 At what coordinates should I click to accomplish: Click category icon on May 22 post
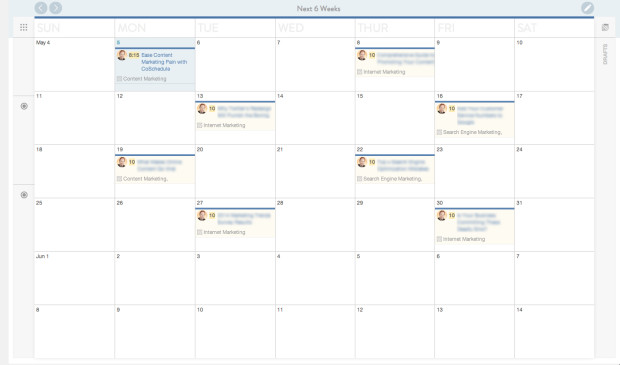[x=359, y=179]
